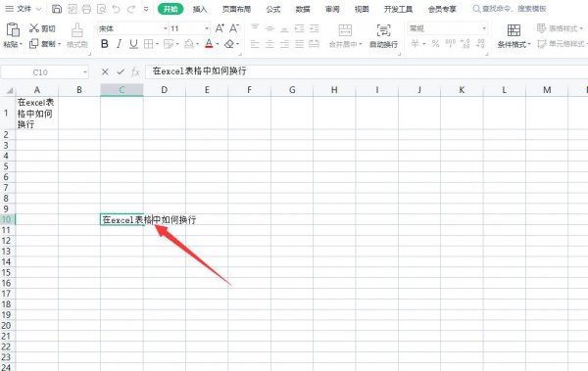Image resolution: width=588 pixels, height=371 pixels.
Task: Switch to the Insert (插入) tab
Action: click(x=200, y=9)
